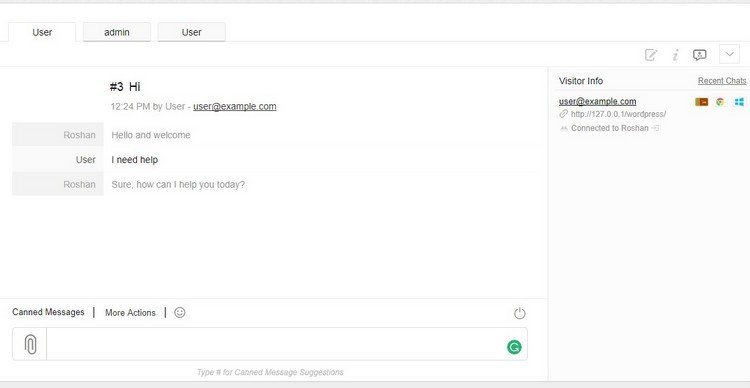Click the pencil edit note icon
Screen dimensions: 750x388
[x=651, y=55]
